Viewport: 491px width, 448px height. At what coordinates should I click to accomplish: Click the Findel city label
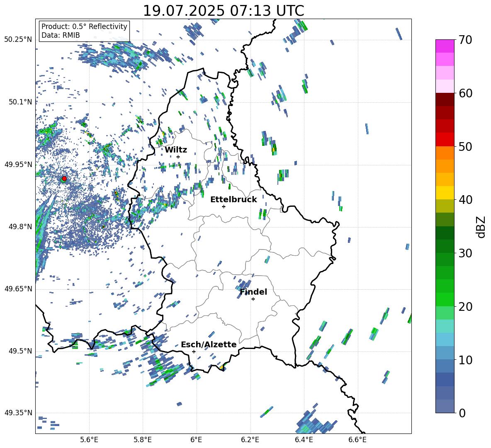click(x=253, y=292)
